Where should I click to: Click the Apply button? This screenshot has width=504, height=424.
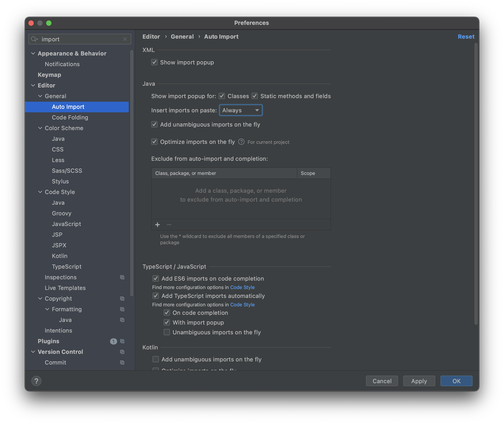pos(419,381)
